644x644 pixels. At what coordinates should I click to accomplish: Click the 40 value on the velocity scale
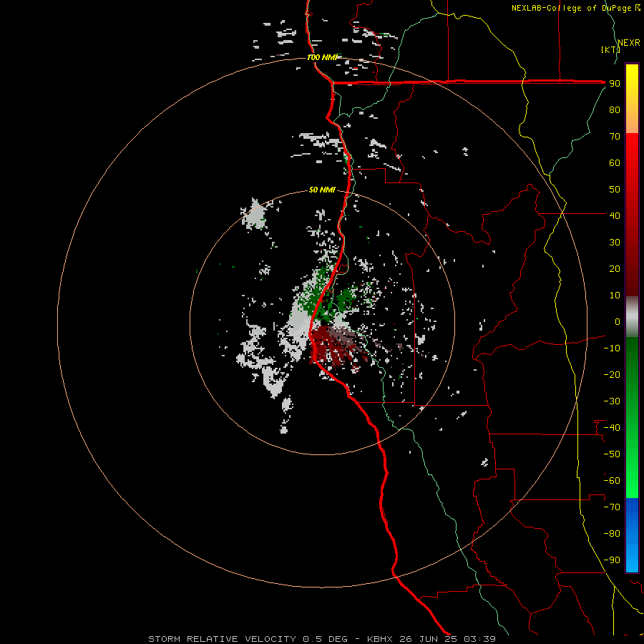tap(615, 215)
